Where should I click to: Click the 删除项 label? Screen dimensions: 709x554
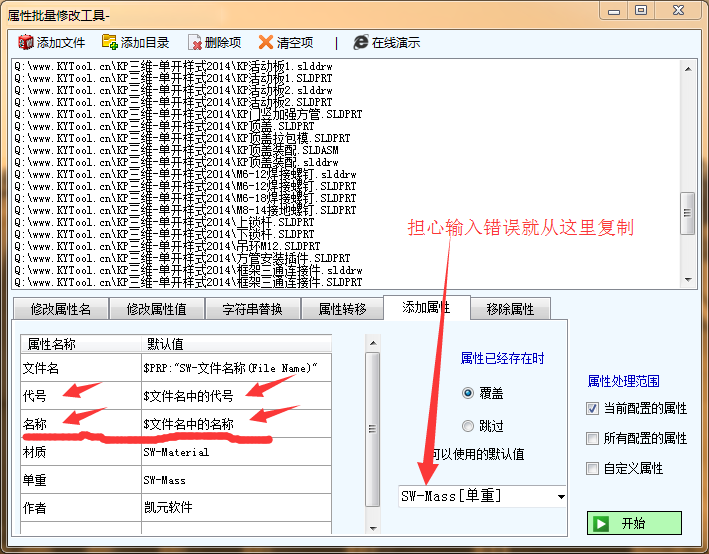click(222, 43)
